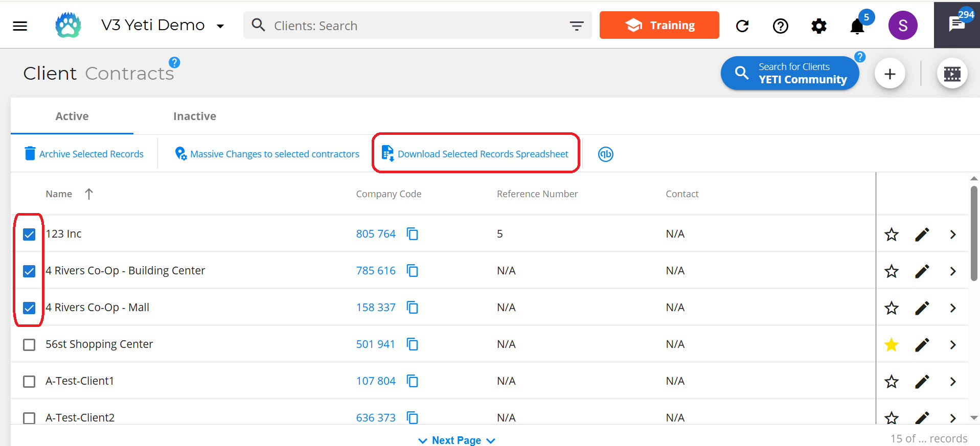The height and width of the screenshot is (446, 980).
Task: Open company code 501 941 link
Action: coord(376,344)
